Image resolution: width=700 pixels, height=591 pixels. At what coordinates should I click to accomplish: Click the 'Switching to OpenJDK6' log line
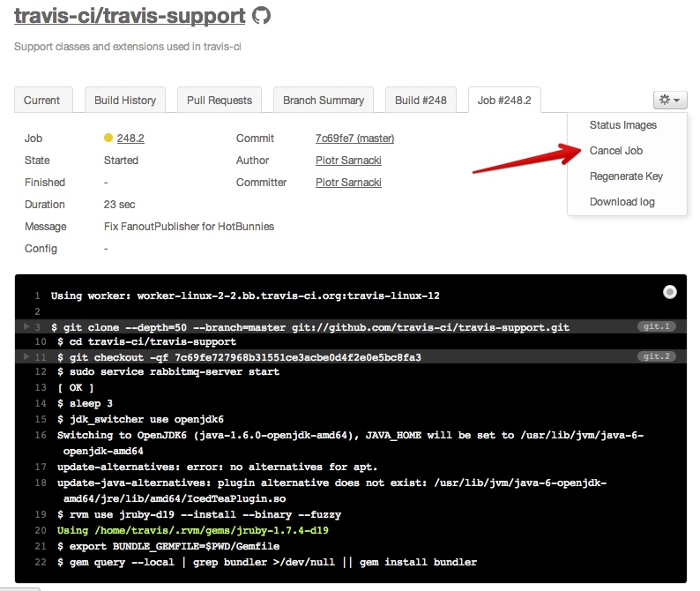(350, 443)
